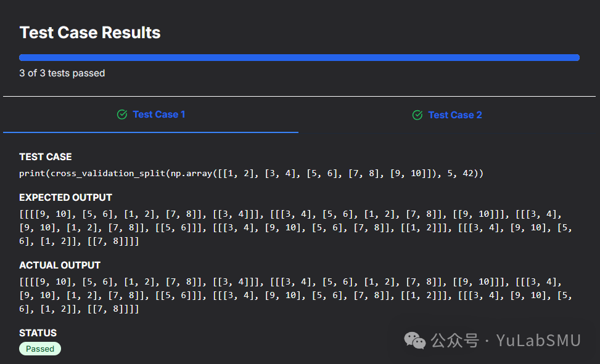
Task: Click the green check icon beside Test Case 1
Action: coord(122,115)
